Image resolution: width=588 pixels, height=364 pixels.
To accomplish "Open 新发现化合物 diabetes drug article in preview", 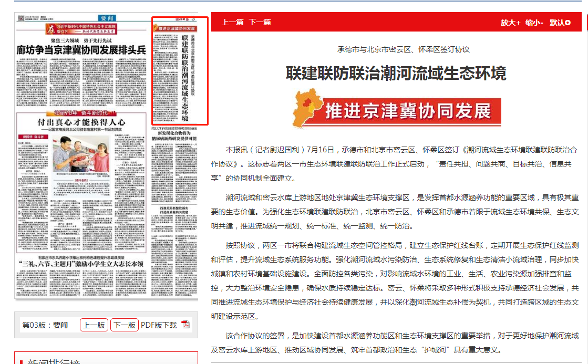I will [174, 136].
